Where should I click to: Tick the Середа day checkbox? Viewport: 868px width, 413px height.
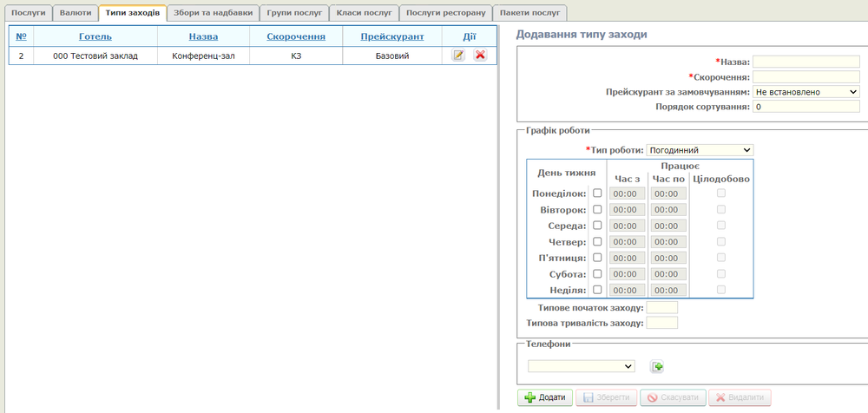[x=597, y=226]
